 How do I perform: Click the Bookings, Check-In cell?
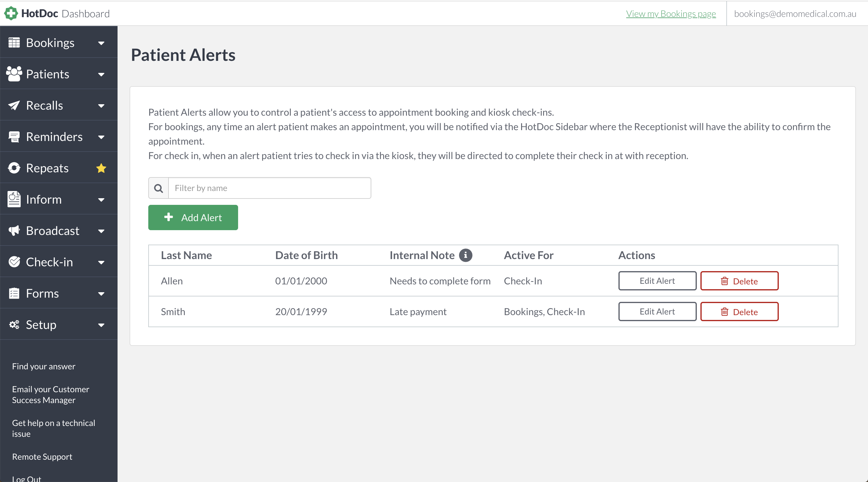[x=544, y=311]
